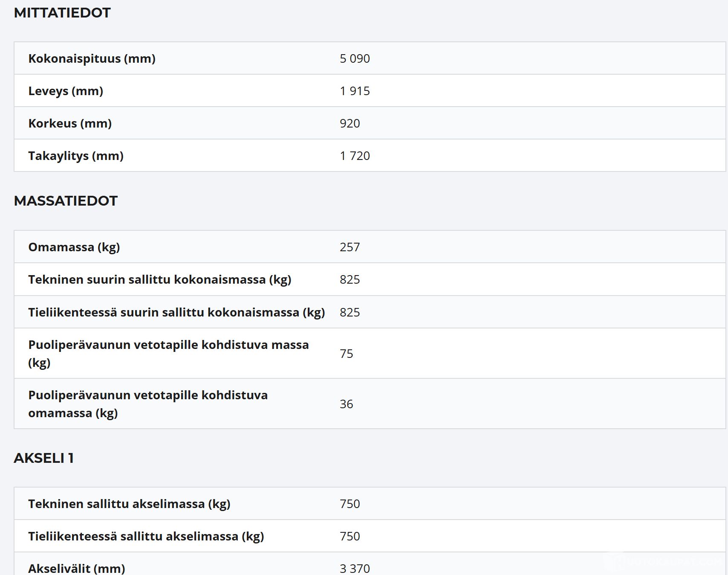Select the Takaylitys (mm) row label

76,156
